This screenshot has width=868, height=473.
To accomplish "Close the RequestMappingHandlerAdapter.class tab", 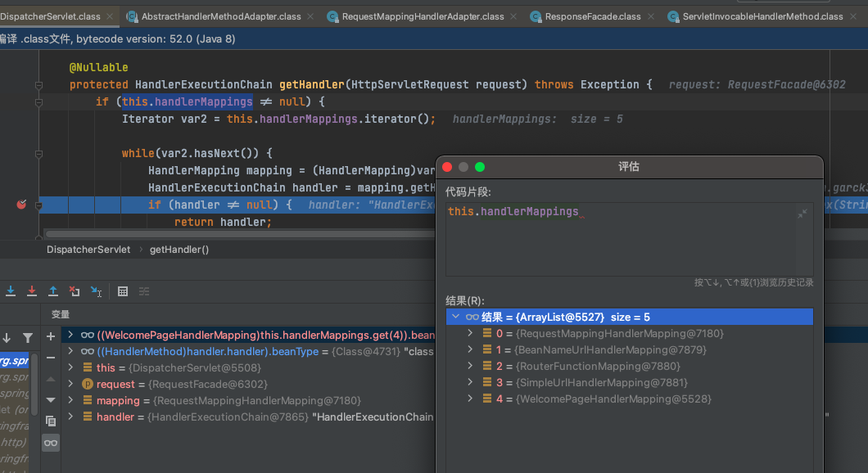I will [513, 16].
